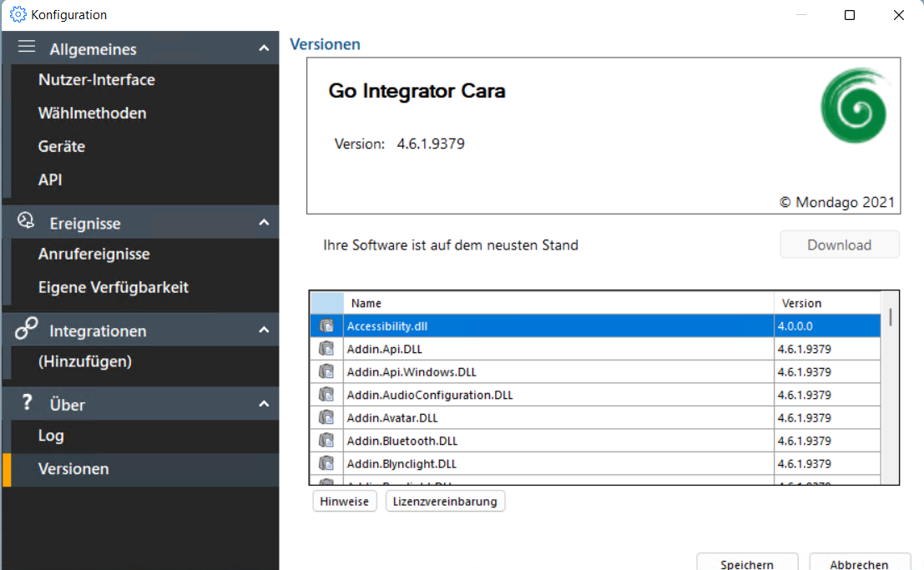Select the Addin.Bluetooth.DLL name
Screen dimensions: 924x570
401,441
